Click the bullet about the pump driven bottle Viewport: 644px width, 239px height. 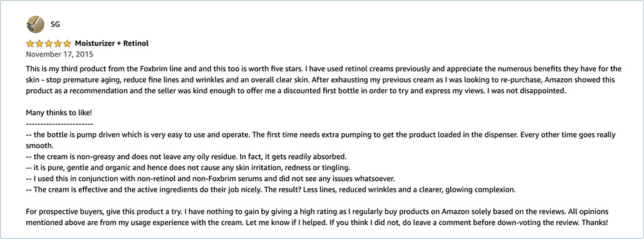click(321, 140)
